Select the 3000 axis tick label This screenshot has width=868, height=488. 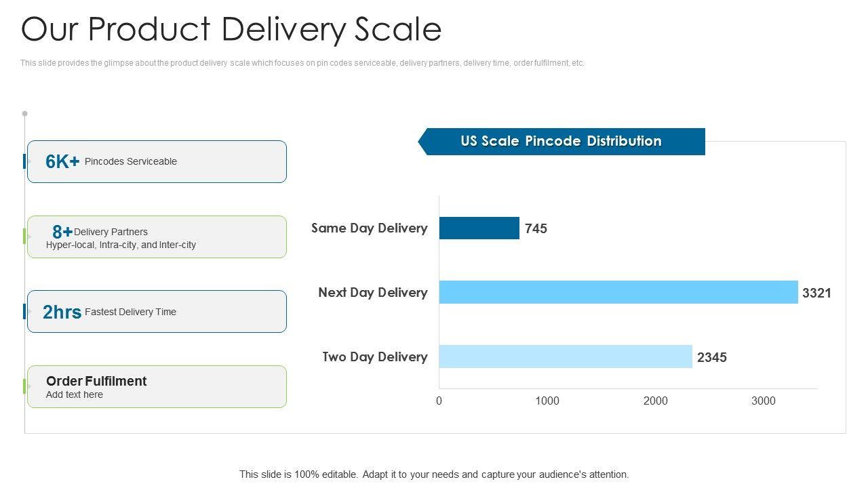point(764,401)
